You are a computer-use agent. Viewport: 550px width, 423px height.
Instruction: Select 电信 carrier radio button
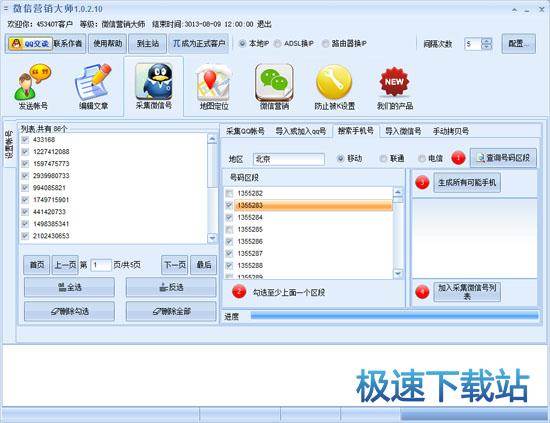pyautogui.click(x=422, y=159)
